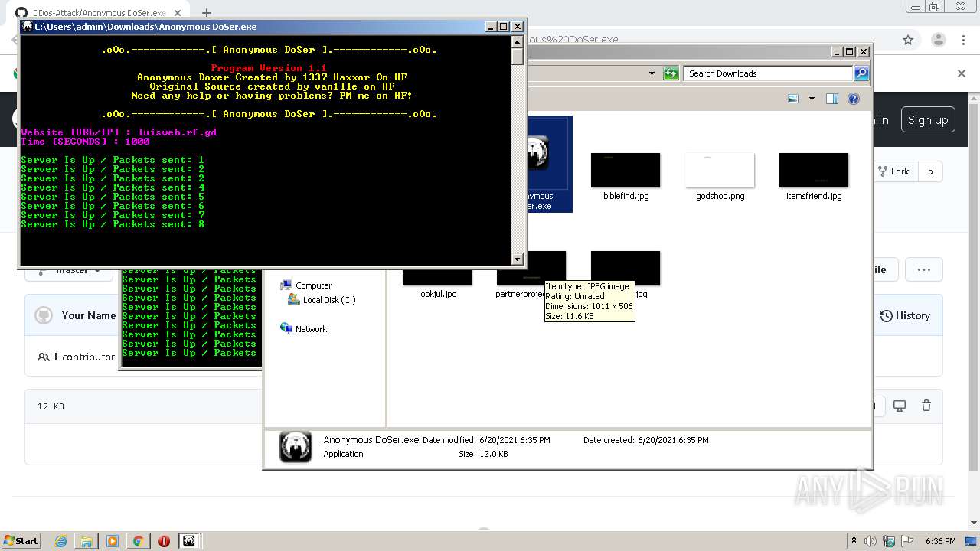The width and height of the screenshot is (980, 551).
Task: Click the display GitHub page icon
Action: (900, 406)
